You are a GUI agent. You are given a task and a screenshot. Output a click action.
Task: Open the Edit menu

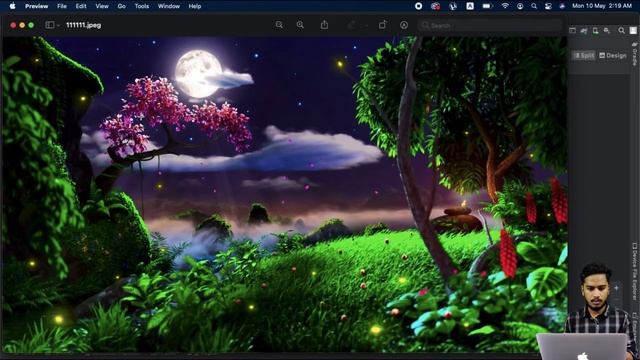point(81,6)
